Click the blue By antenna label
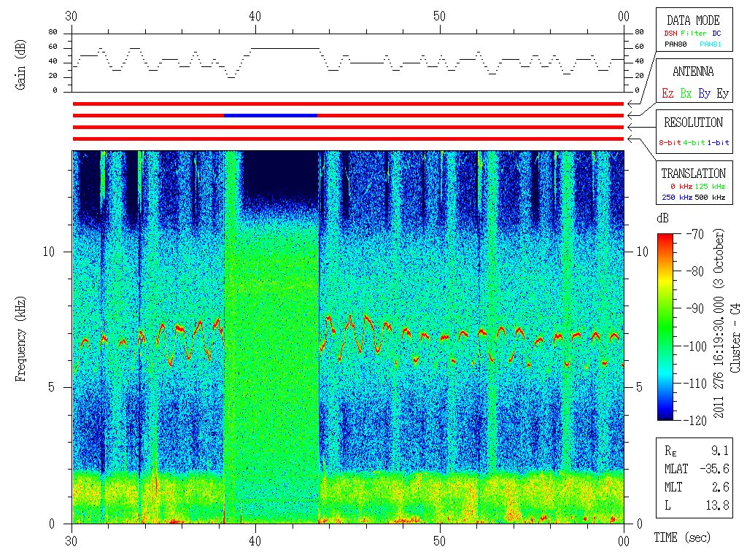This screenshot has width=747, height=560. 704,93
